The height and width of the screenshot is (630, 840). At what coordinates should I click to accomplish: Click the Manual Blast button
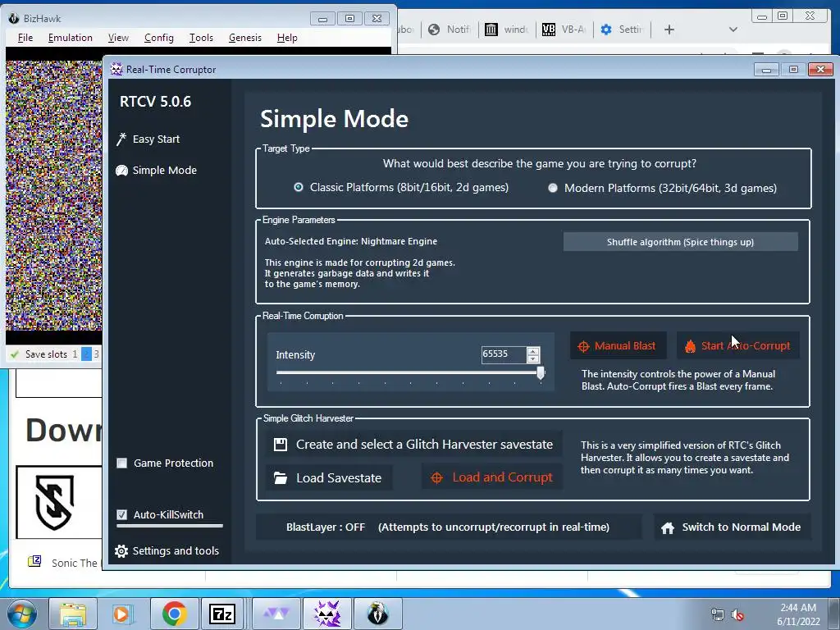(x=619, y=346)
